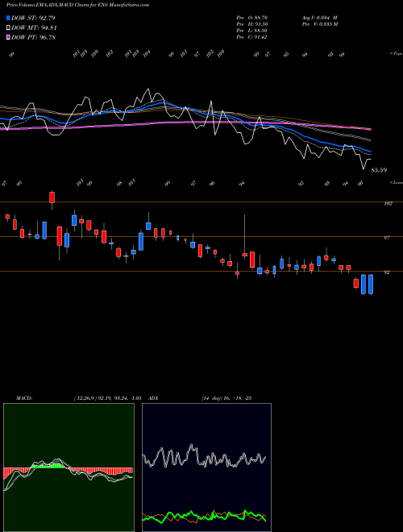Click the MACD panel heading
The image size is (403, 532).
tap(24, 398)
